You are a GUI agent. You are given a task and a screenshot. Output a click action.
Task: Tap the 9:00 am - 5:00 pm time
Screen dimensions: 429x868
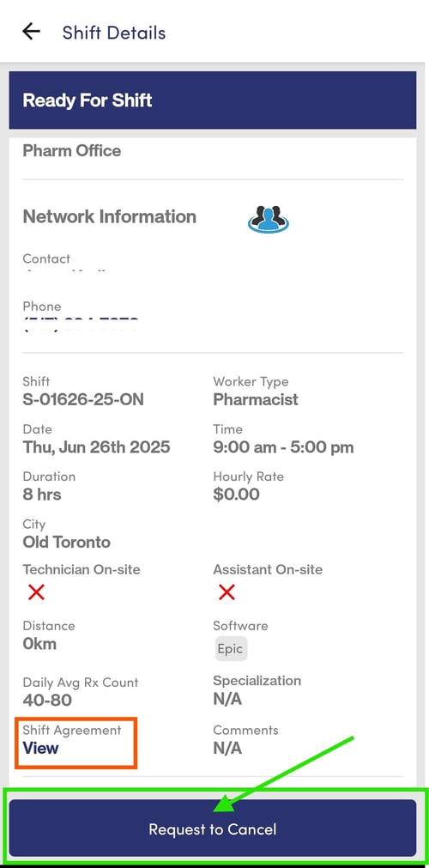(283, 447)
